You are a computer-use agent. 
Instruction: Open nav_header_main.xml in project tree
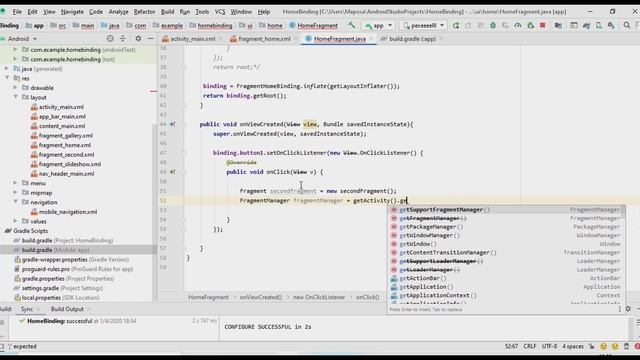click(x=67, y=173)
